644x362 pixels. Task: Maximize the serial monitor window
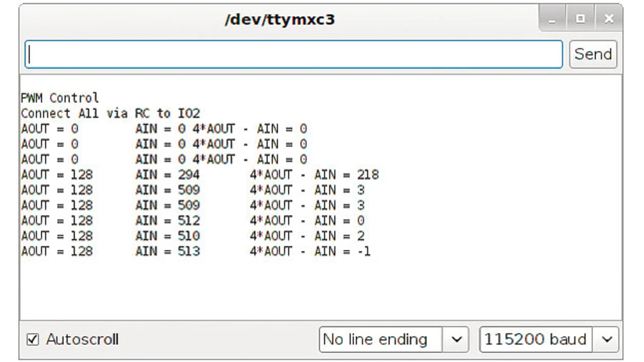(580, 19)
